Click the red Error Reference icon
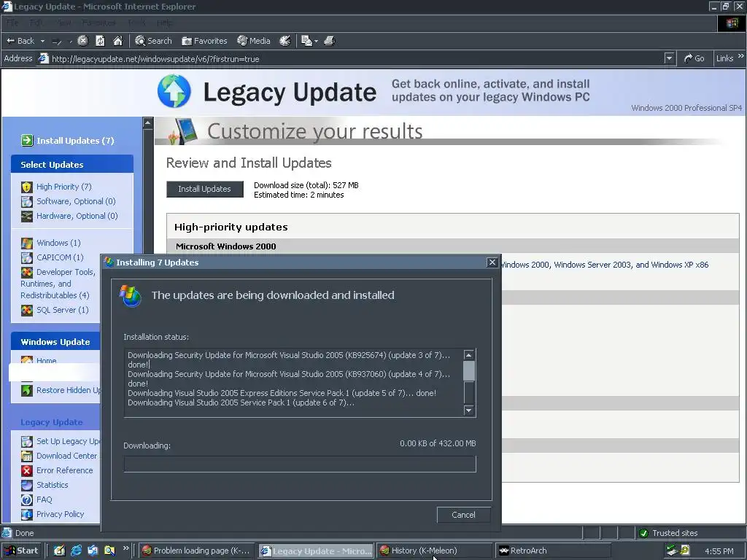The image size is (747, 560). point(27,470)
